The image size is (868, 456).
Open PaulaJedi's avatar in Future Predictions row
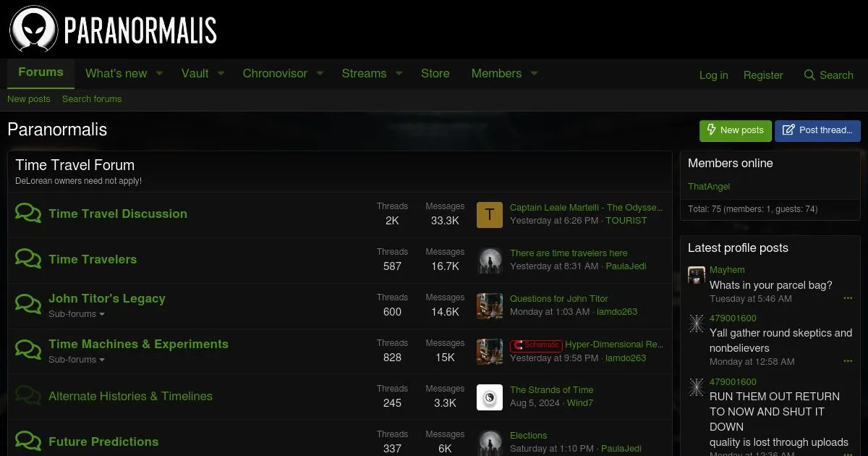click(x=490, y=442)
